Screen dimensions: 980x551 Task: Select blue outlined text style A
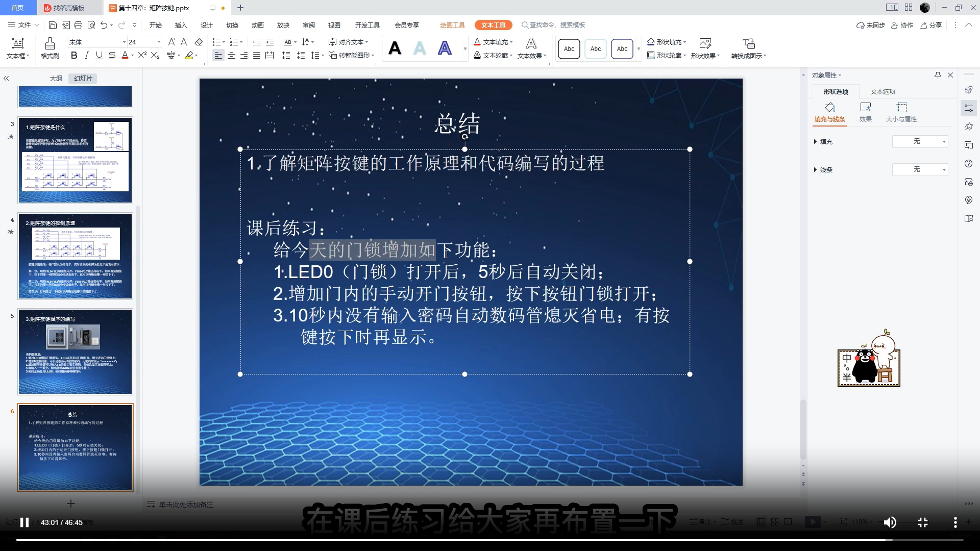pyautogui.click(x=445, y=48)
